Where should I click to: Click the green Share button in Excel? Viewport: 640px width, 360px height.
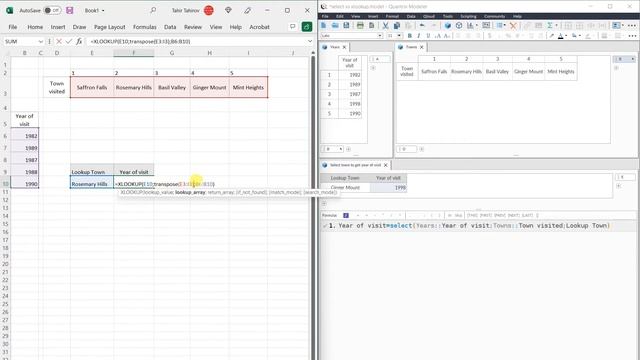click(307, 27)
